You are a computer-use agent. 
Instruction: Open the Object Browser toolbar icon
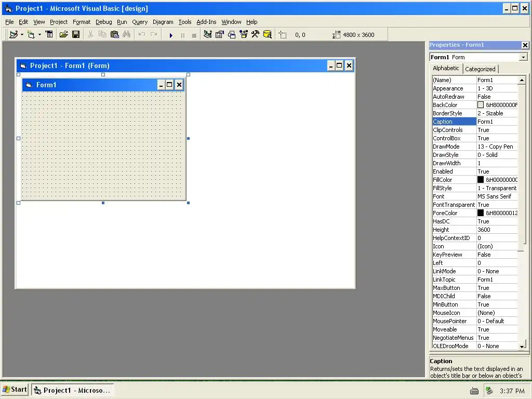point(244,34)
